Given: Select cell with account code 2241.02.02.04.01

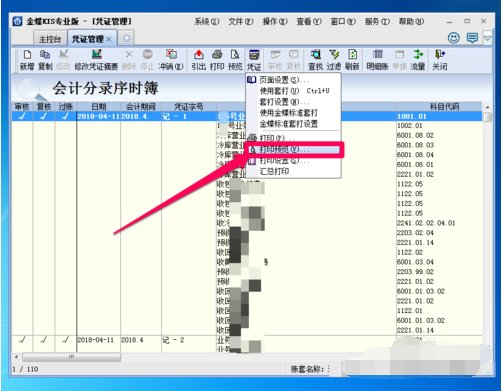Looking at the screenshot, I should tap(439, 223).
